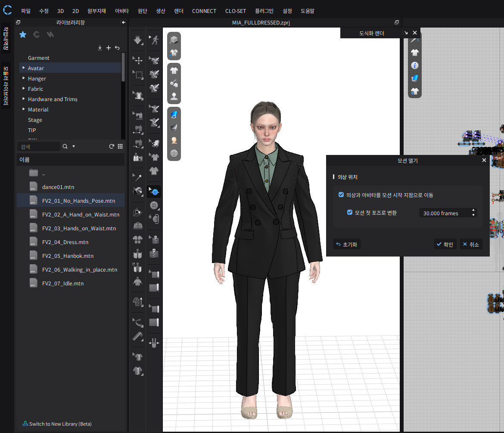The width and height of the screenshot is (504, 433).
Task: Open the 렌더 menu
Action: tap(178, 11)
